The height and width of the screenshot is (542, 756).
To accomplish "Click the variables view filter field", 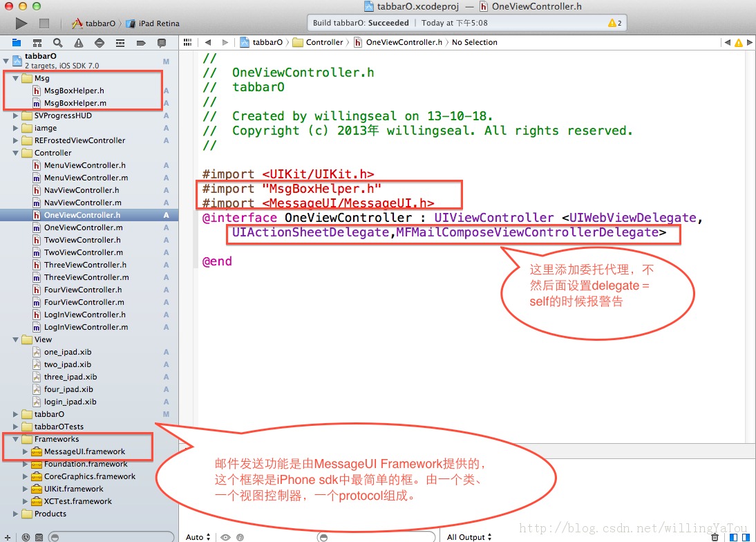I will tap(376, 537).
